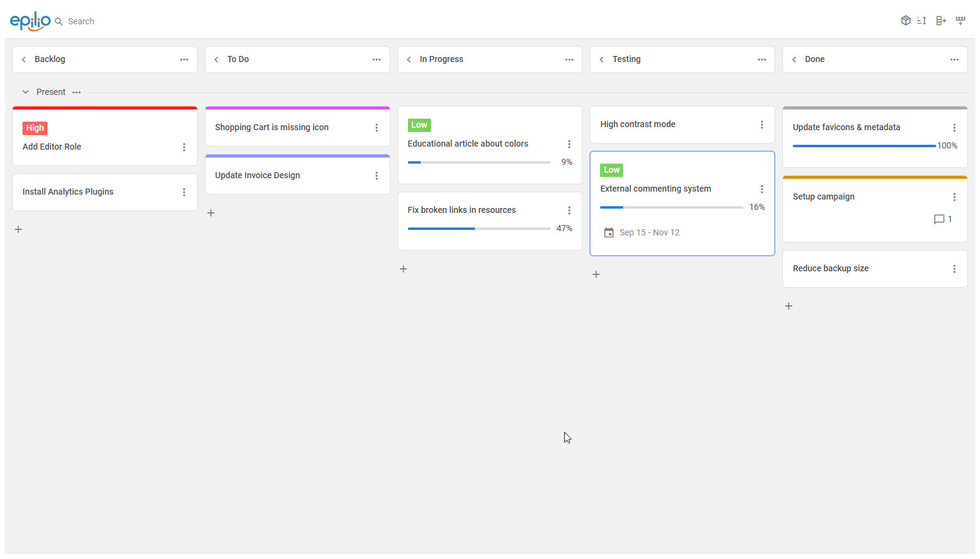Collapse the Present swimlane

[25, 92]
